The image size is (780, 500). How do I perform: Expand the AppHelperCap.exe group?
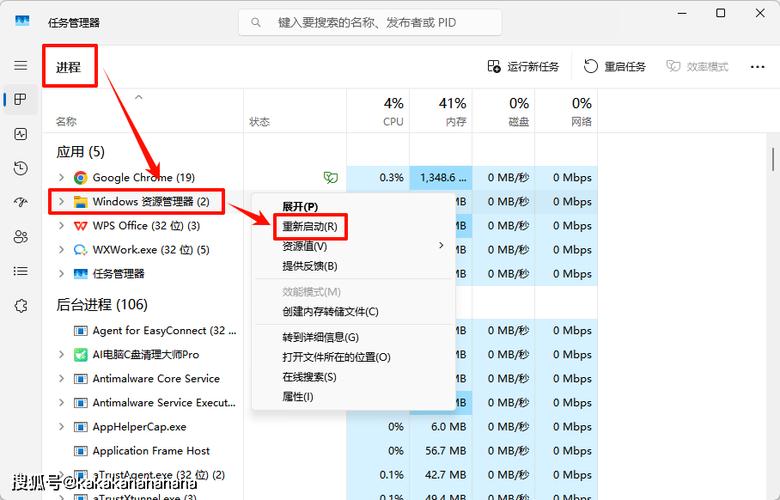point(61,427)
